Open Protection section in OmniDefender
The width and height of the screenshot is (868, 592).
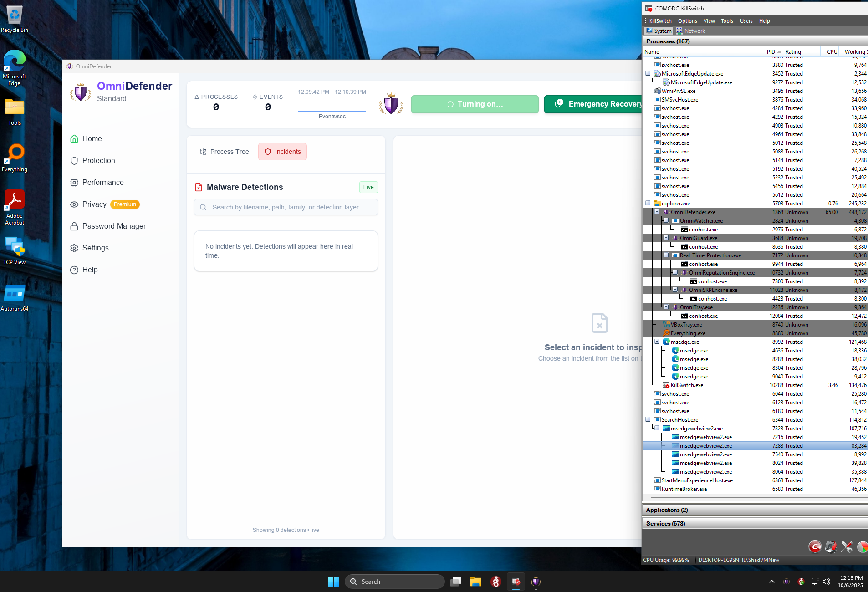[x=92, y=160]
